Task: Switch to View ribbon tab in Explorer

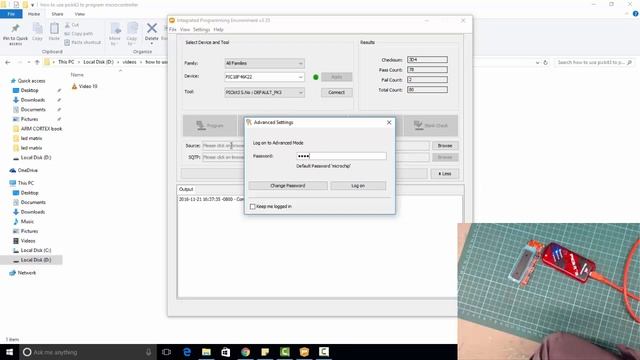Action: coord(80,14)
